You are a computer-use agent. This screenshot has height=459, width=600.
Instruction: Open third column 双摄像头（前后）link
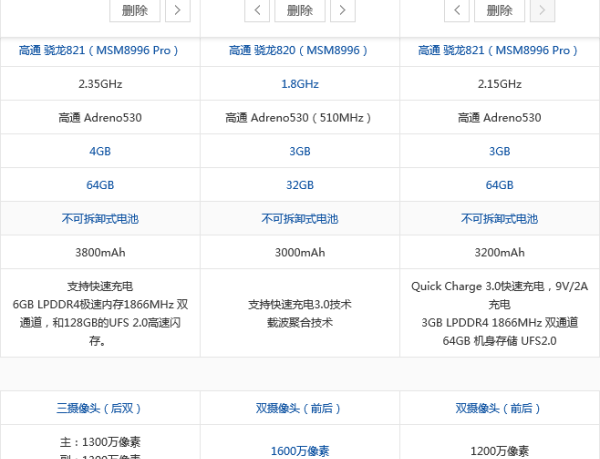coord(498,409)
